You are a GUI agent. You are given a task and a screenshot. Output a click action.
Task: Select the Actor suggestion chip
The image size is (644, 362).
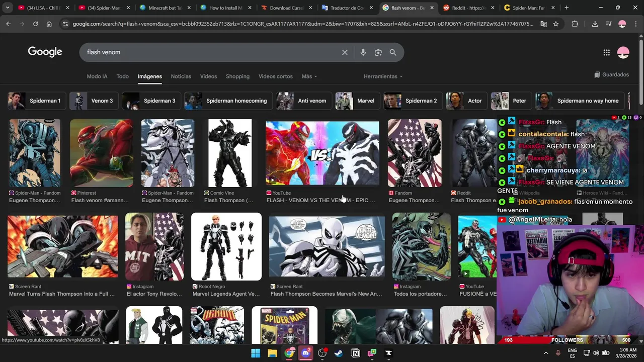(x=466, y=101)
